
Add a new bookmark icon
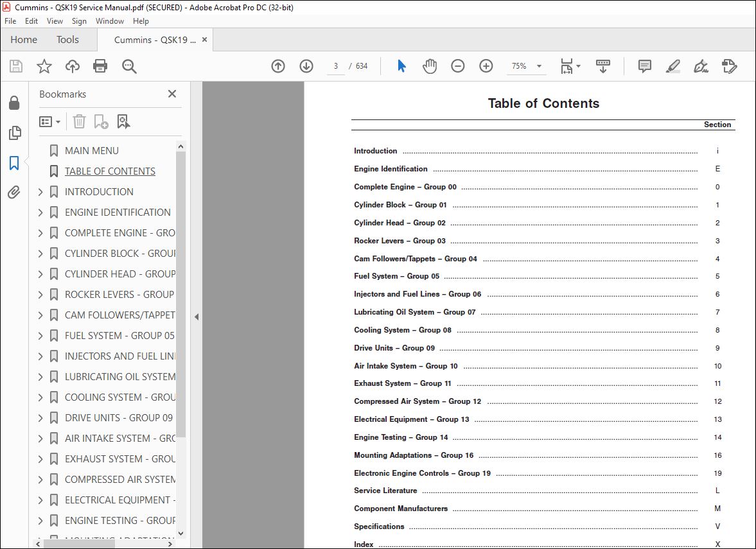coord(101,121)
